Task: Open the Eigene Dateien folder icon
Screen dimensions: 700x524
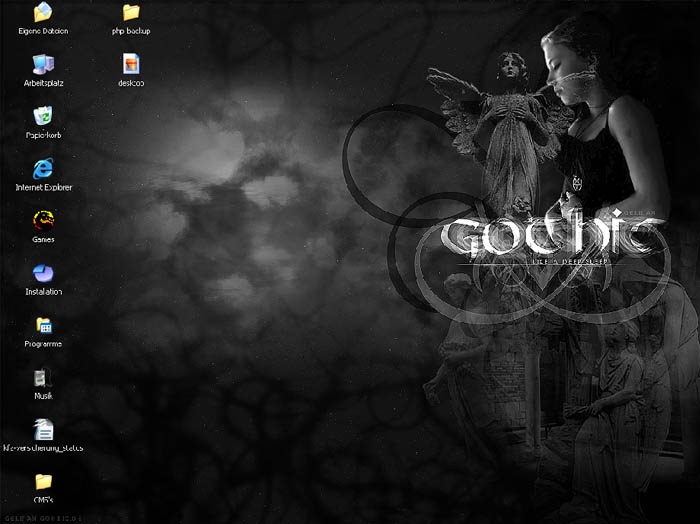Action: pyautogui.click(x=43, y=12)
